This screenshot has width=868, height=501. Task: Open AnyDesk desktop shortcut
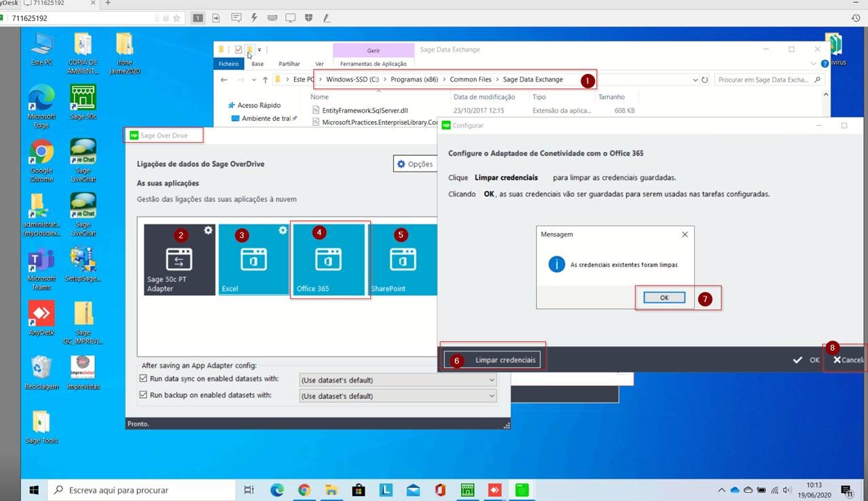coord(41,318)
